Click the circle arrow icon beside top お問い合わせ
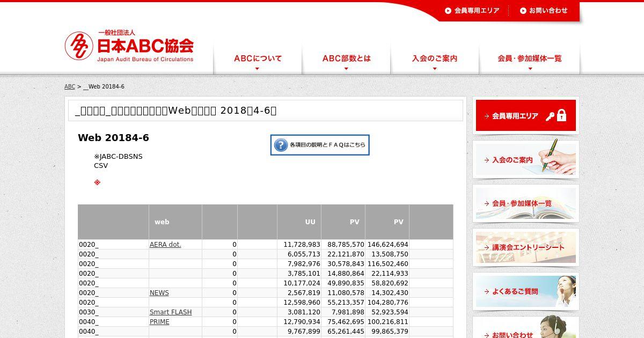644x338 pixels. coord(523,10)
